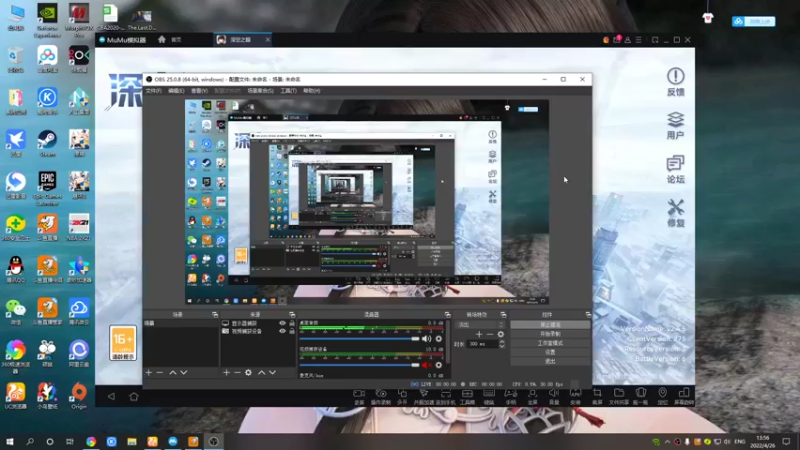800x450 pixels.
Task: Click 反馈 feedback icon in game
Action: pyautogui.click(x=676, y=82)
